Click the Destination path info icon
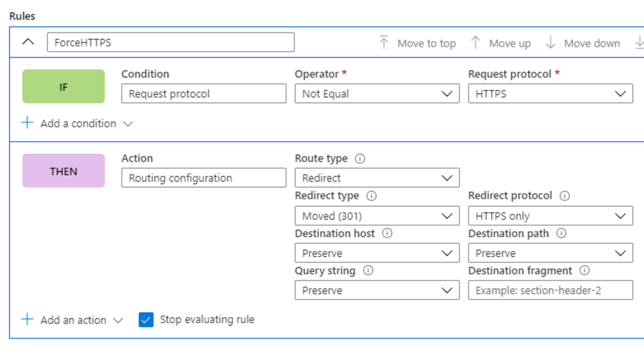 [x=561, y=233]
